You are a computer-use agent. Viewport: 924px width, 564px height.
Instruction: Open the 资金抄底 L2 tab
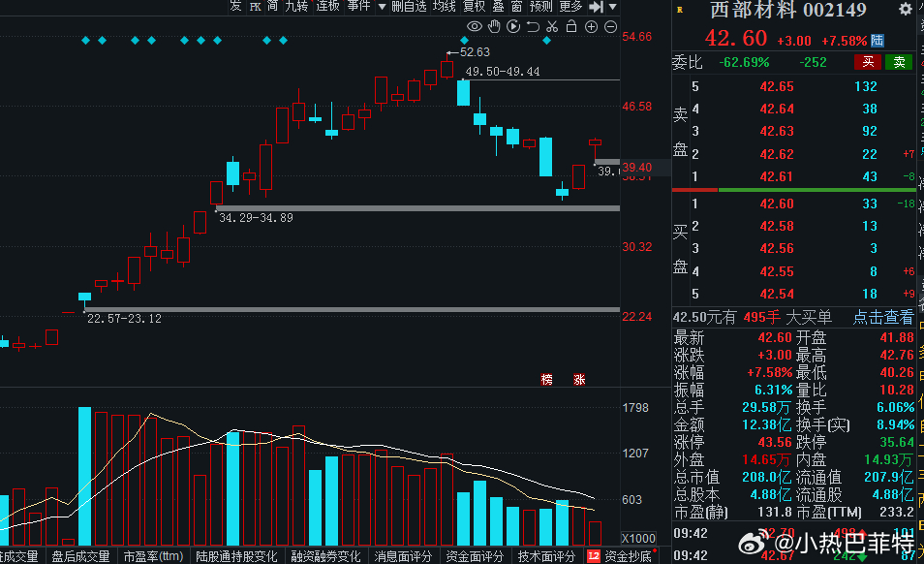(x=620, y=556)
